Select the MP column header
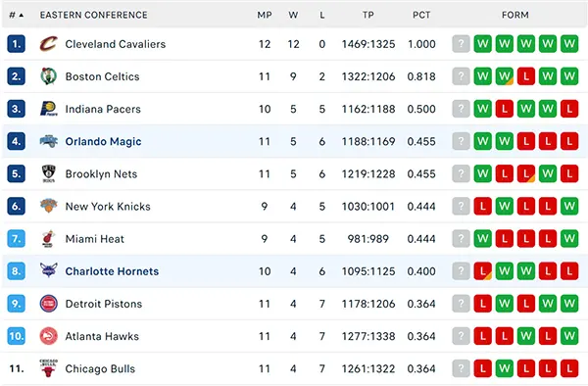Viewport: 588px width, 386px height. coord(265,15)
